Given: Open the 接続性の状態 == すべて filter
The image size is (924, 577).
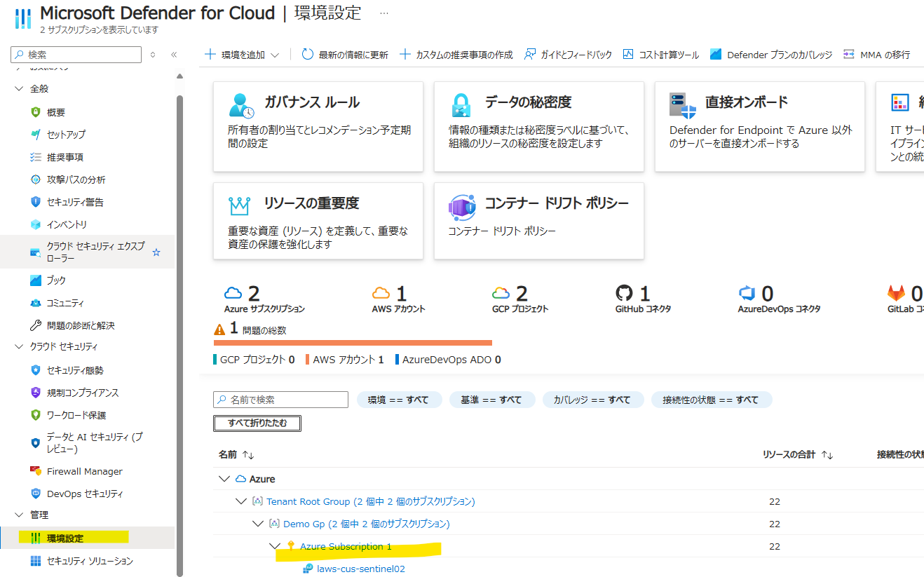Looking at the screenshot, I should (x=712, y=400).
